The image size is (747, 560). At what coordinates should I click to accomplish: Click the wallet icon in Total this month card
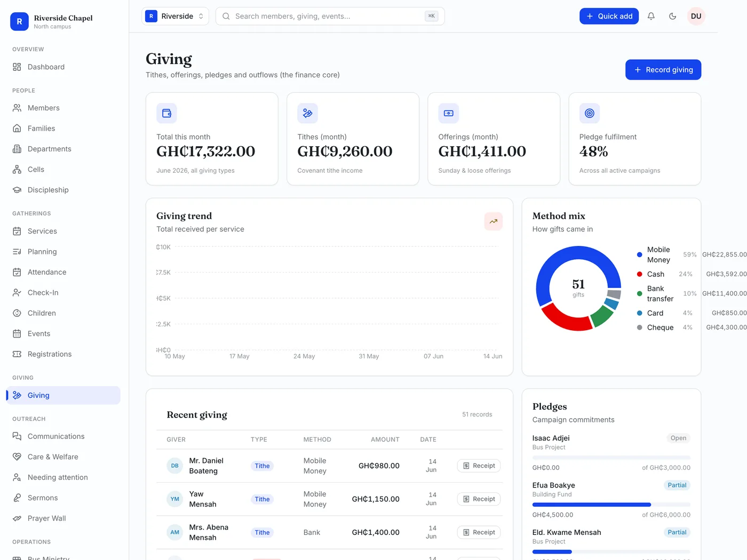tap(166, 113)
